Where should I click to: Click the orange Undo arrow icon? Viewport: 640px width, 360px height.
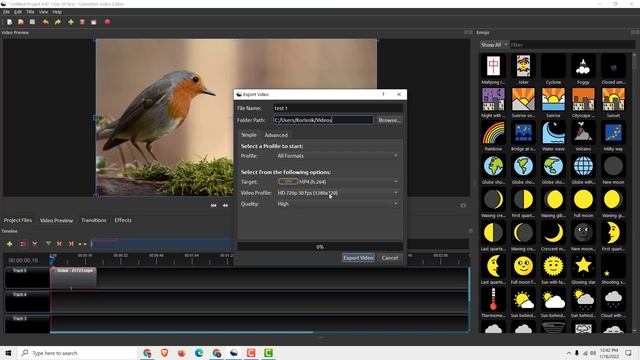tap(46, 22)
